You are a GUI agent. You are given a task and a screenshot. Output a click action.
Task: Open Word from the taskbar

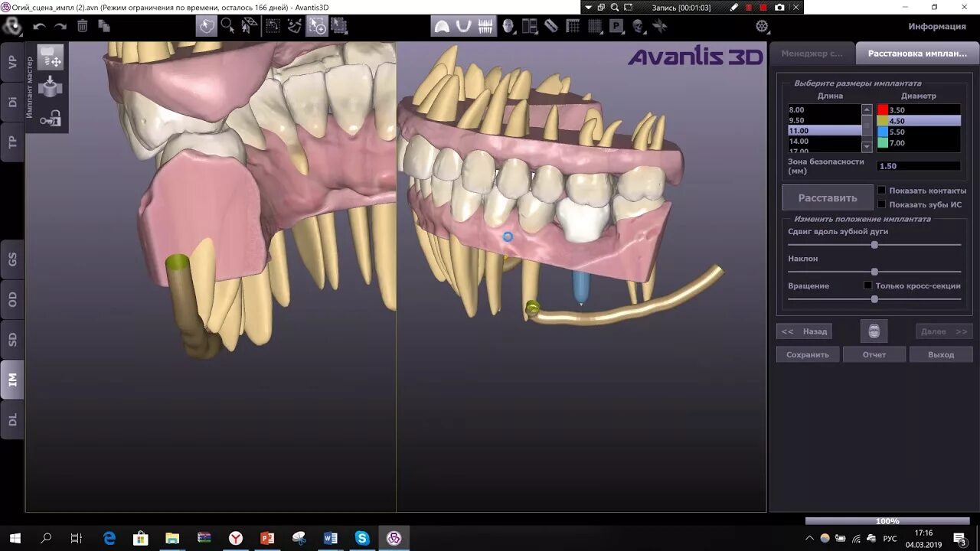[331, 538]
